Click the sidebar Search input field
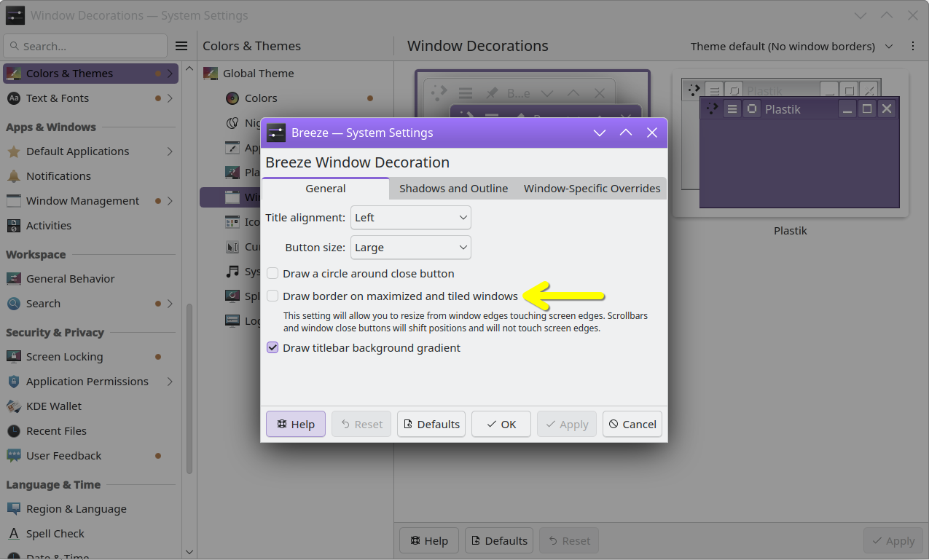The image size is (929, 560). point(85,46)
